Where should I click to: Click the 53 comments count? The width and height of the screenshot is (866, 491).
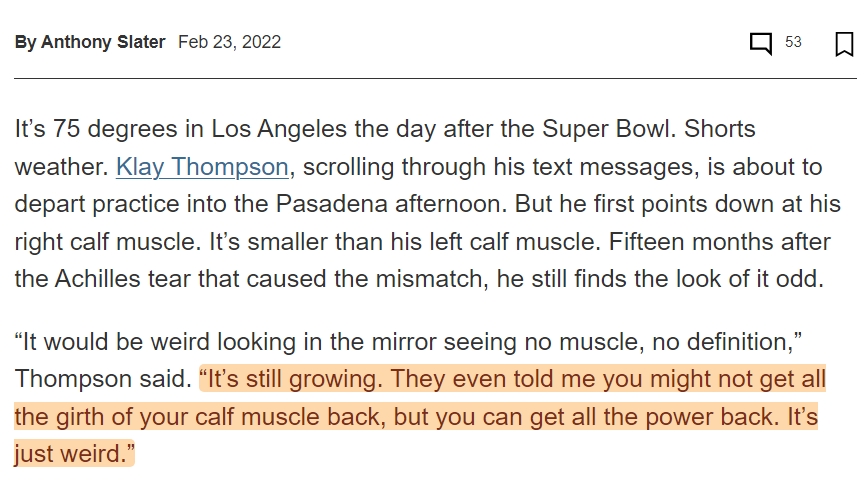click(793, 42)
